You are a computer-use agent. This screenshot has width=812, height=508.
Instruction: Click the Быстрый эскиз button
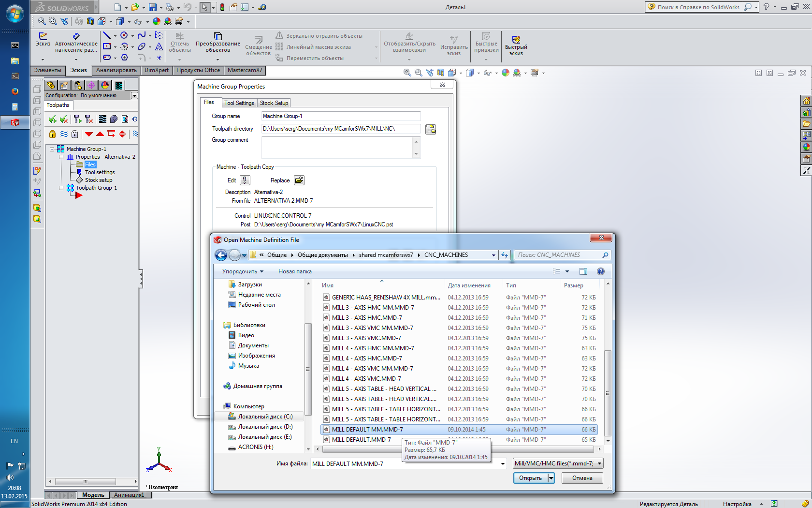coord(516,46)
